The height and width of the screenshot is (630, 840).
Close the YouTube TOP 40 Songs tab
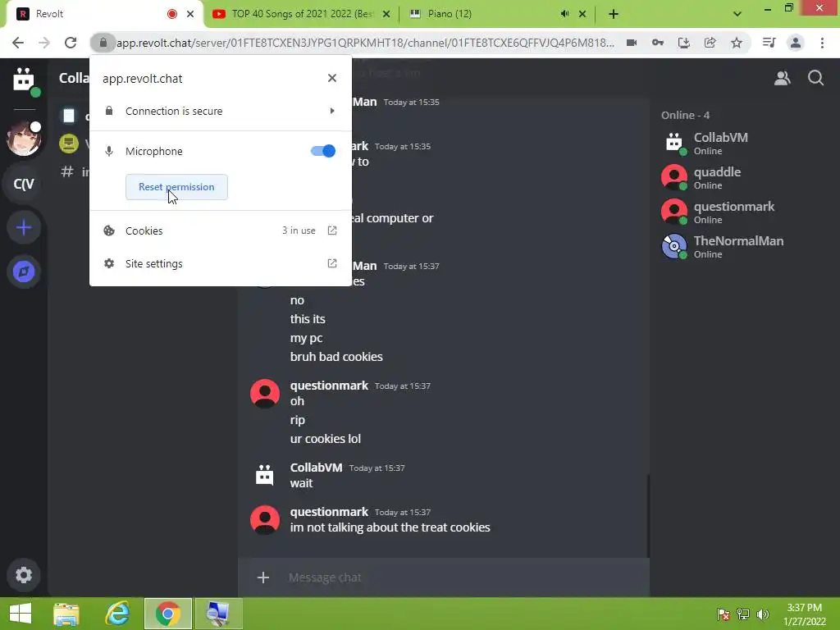point(386,14)
